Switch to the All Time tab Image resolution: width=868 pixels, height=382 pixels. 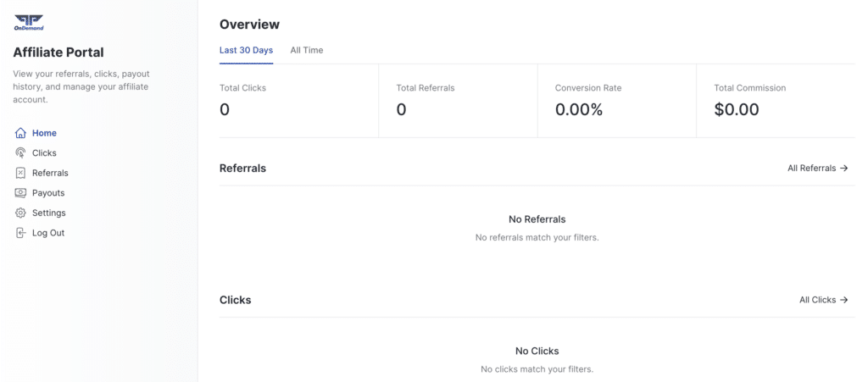click(x=307, y=50)
